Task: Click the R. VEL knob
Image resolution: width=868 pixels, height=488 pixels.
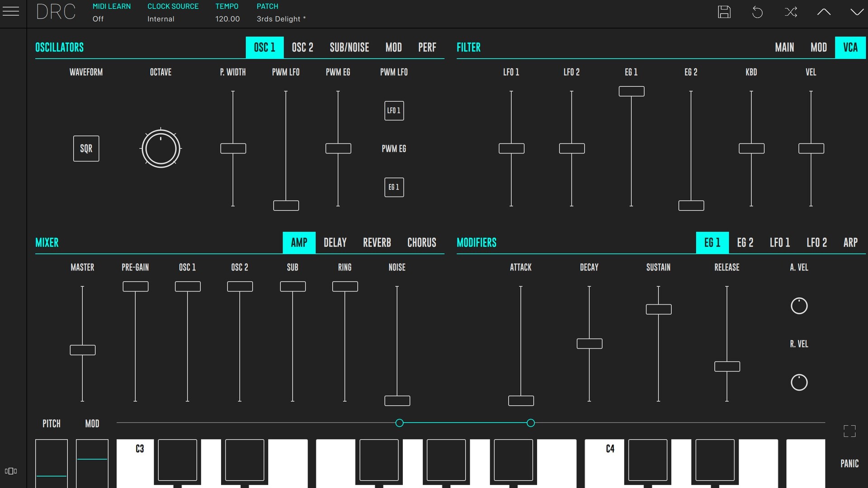Action: pyautogui.click(x=799, y=382)
